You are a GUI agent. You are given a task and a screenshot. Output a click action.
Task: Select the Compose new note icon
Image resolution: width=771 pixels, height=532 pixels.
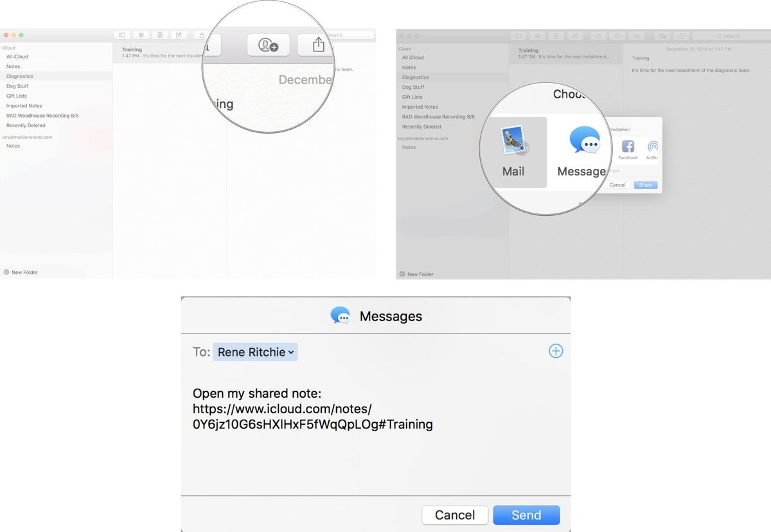[x=178, y=35]
